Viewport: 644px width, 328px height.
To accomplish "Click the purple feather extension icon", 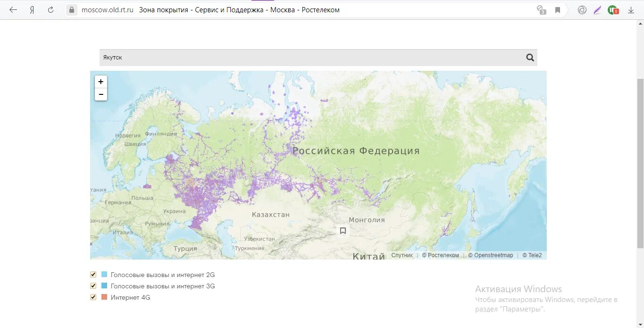I will click(x=597, y=9).
